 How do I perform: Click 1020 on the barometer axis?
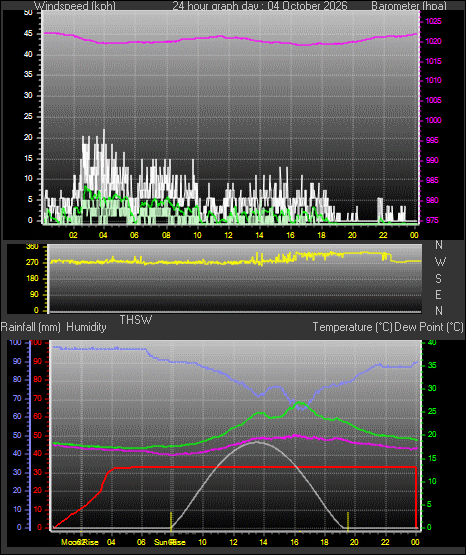pos(433,41)
